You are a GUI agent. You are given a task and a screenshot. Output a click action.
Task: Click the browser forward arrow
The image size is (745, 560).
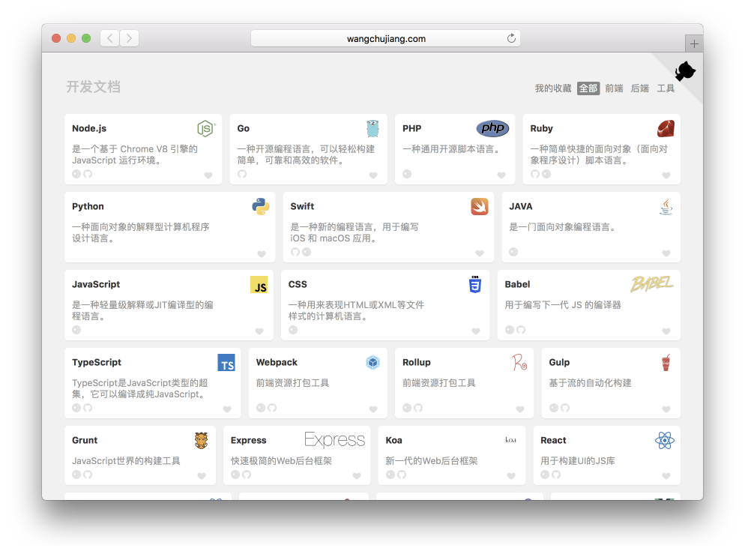129,38
